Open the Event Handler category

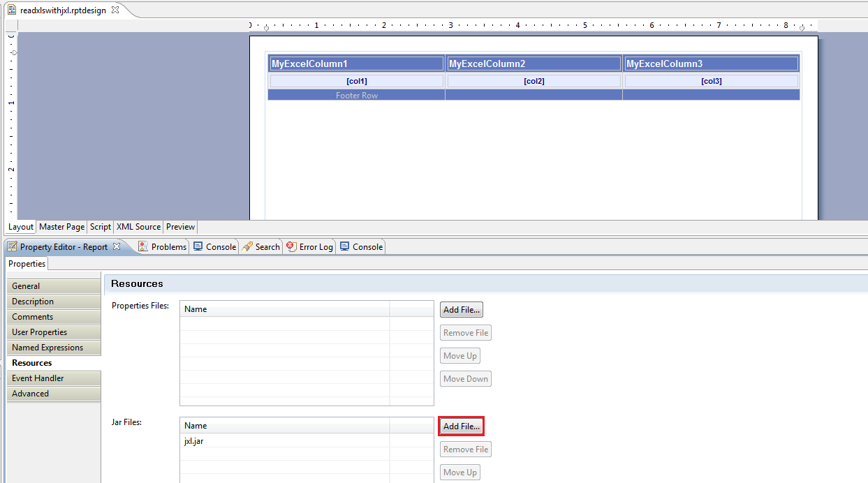(54, 378)
